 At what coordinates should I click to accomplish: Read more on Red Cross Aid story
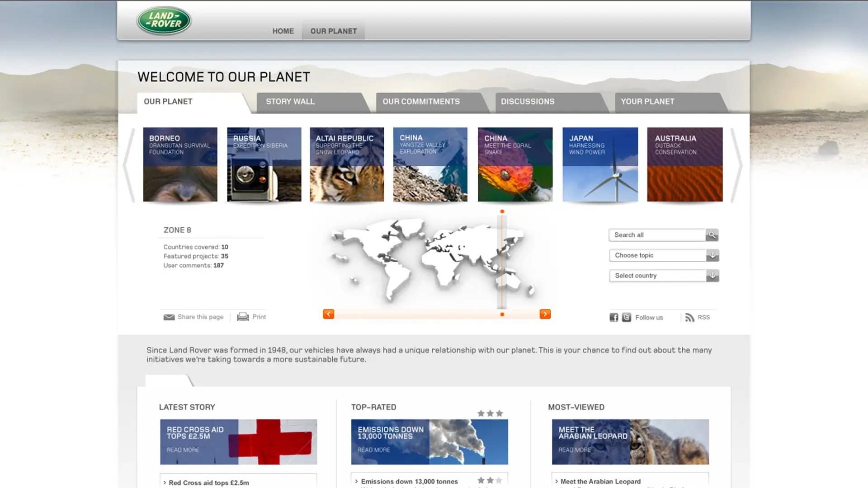click(183, 450)
